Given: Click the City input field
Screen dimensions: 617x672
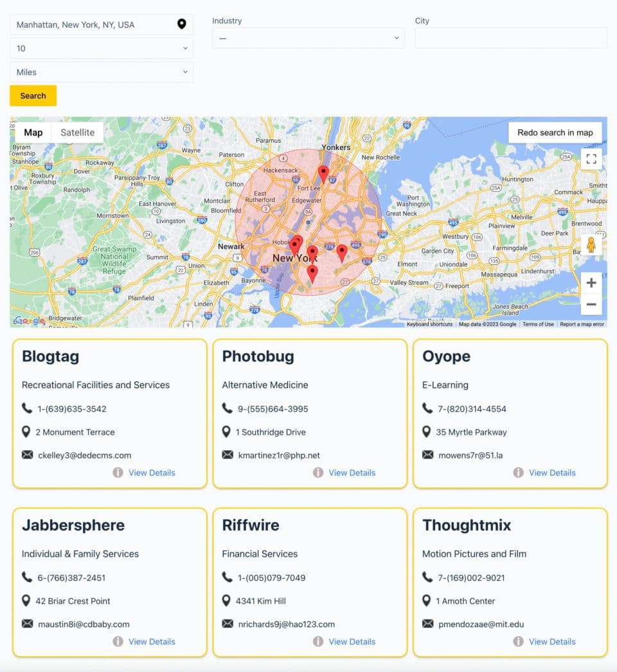Looking at the screenshot, I should pyautogui.click(x=511, y=38).
